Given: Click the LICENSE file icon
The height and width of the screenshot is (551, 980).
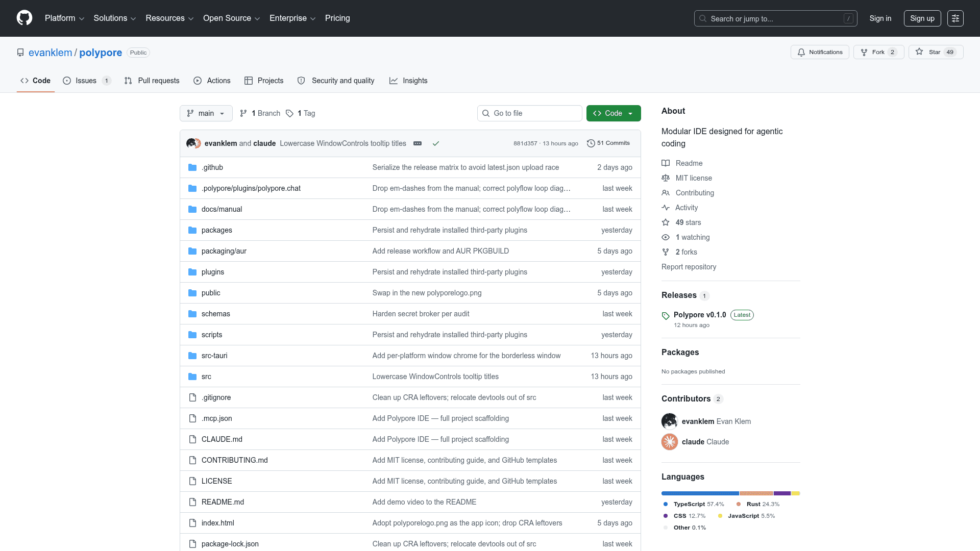Looking at the screenshot, I should click(192, 481).
